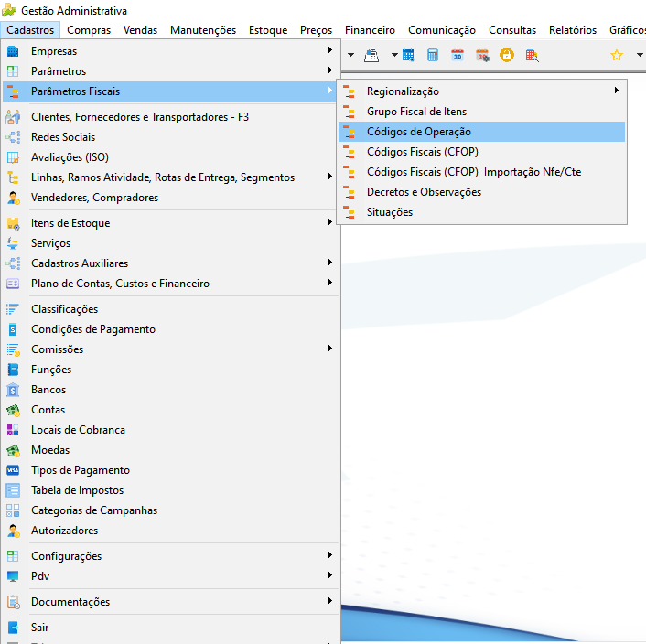Click the favorites star icon
Viewport: 646px width, 644px height.
coord(617,55)
